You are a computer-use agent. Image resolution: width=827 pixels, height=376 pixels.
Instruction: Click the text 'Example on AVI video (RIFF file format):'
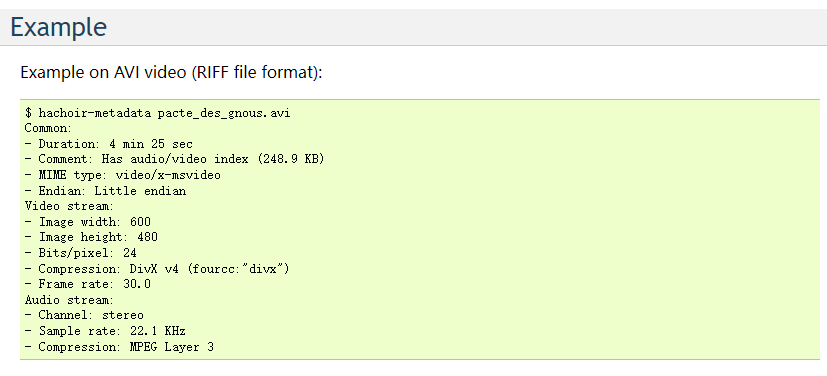click(x=171, y=72)
